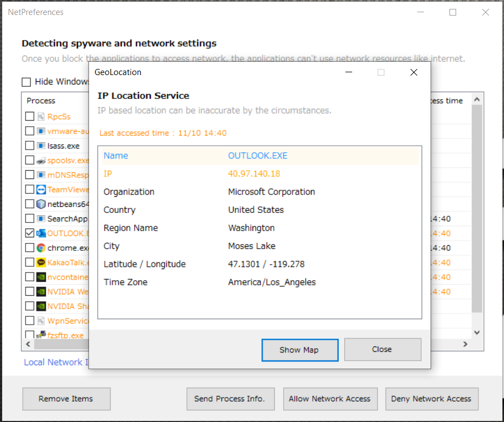Screen dimensions: 504x422
Task: Tick the spoolsv.exe checkbox
Action: [x=29, y=160]
